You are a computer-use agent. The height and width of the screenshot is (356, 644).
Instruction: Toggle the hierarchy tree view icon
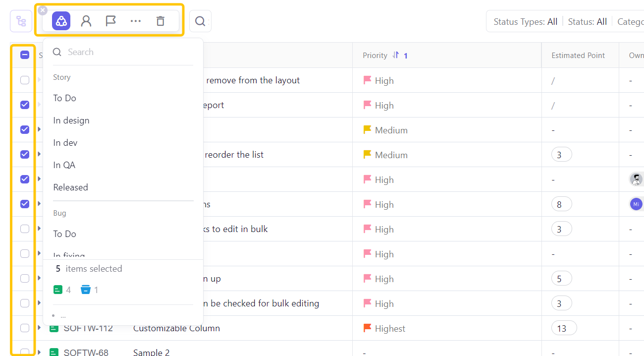point(21,21)
